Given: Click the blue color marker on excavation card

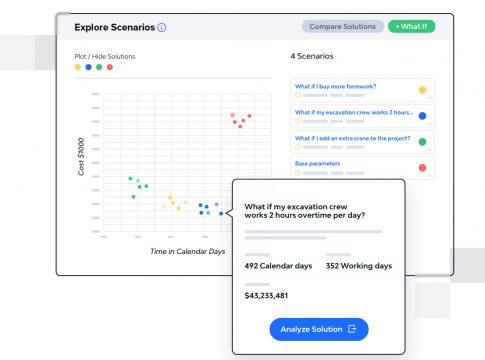Looking at the screenshot, I should [422, 116].
